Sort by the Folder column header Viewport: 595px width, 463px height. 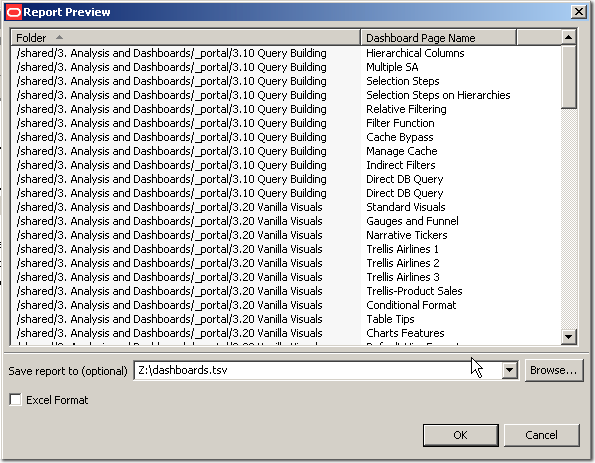pyautogui.click(x=186, y=38)
